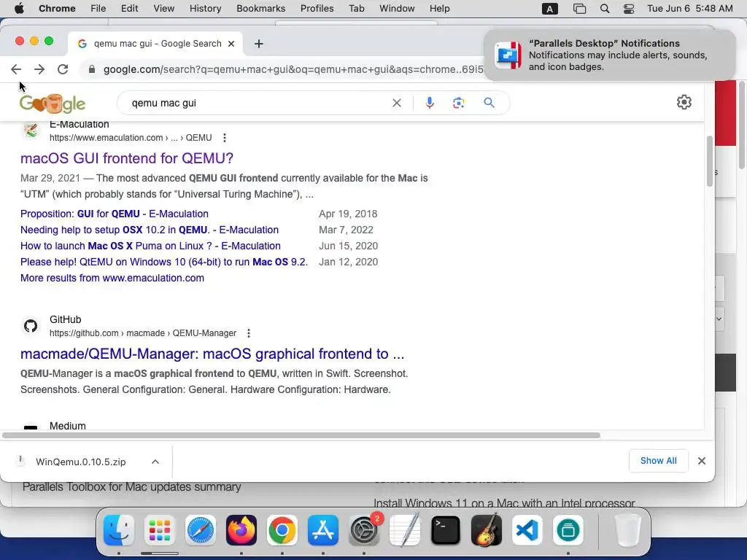747x560 pixels.
Task: Open How to launch Mac OS X Puma link
Action: pyautogui.click(x=150, y=246)
